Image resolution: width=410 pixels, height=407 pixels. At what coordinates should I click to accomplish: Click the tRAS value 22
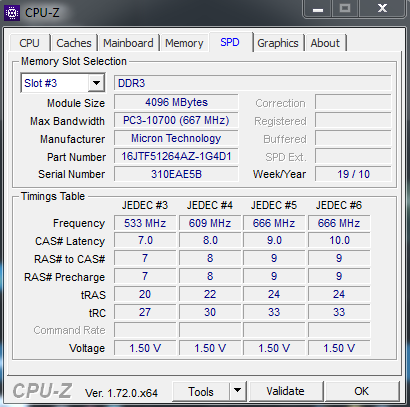pyautogui.click(x=210, y=294)
